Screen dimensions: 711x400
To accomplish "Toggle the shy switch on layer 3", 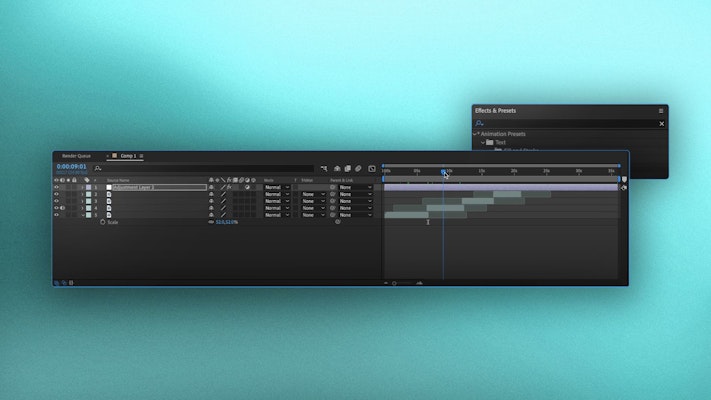I will (211, 201).
